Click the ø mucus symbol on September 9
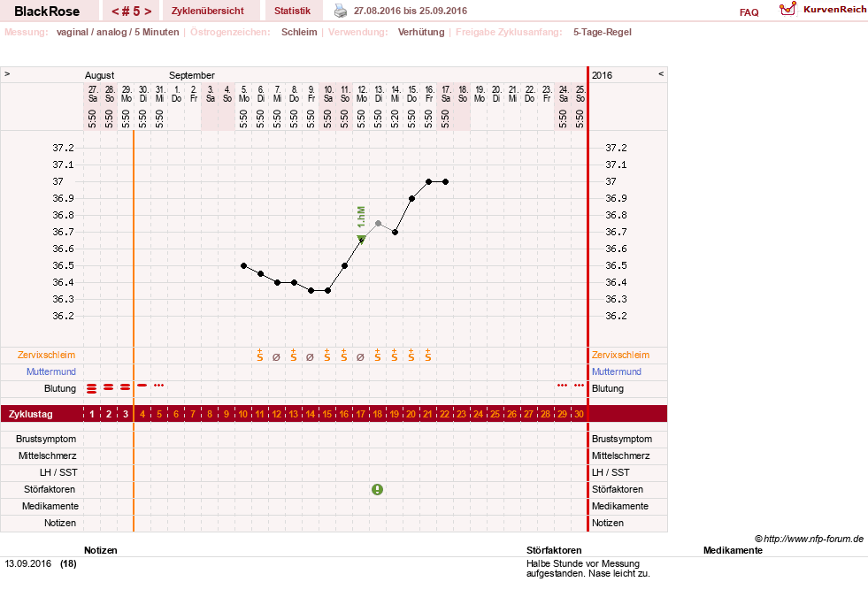 [310, 357]
